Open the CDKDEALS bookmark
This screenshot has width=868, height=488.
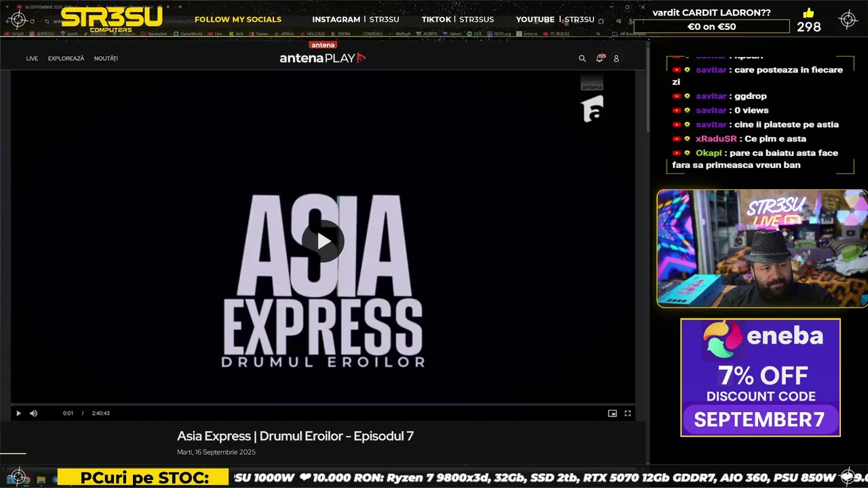[372, 33]
